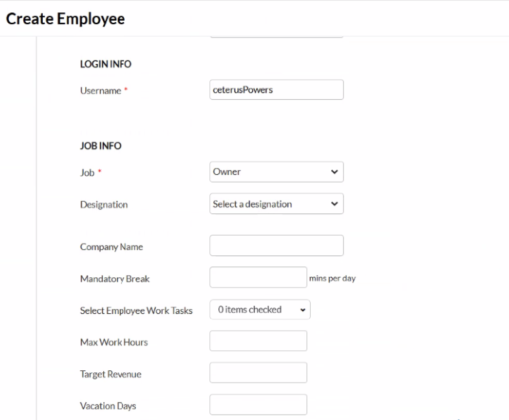
Task: Click the Company Name label
Action: [112, 247]
